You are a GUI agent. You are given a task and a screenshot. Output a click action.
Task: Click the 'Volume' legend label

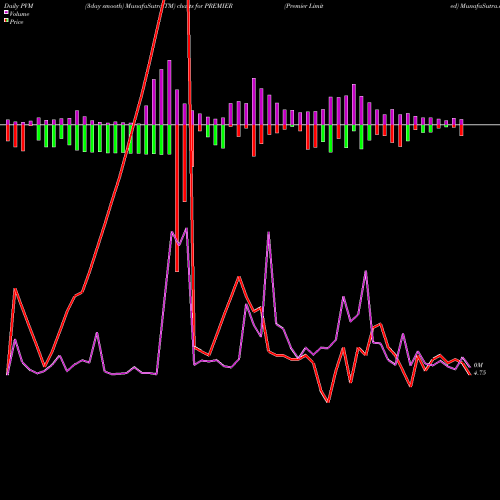[x=19, y=14]
